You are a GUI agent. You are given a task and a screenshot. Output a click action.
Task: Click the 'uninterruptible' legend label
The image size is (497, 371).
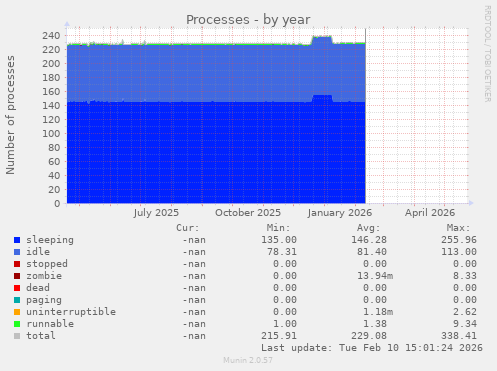[71, 312]
